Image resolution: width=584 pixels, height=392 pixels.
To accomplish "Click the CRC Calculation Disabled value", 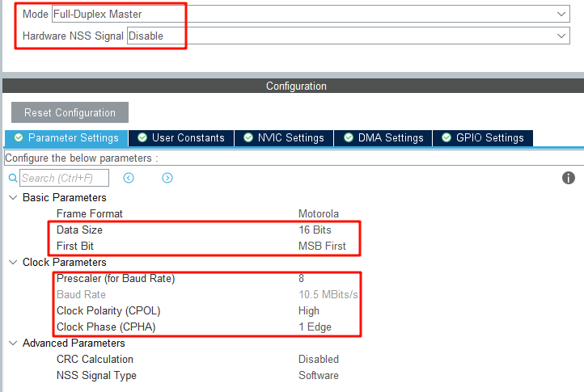I will (x=318, y=360).
